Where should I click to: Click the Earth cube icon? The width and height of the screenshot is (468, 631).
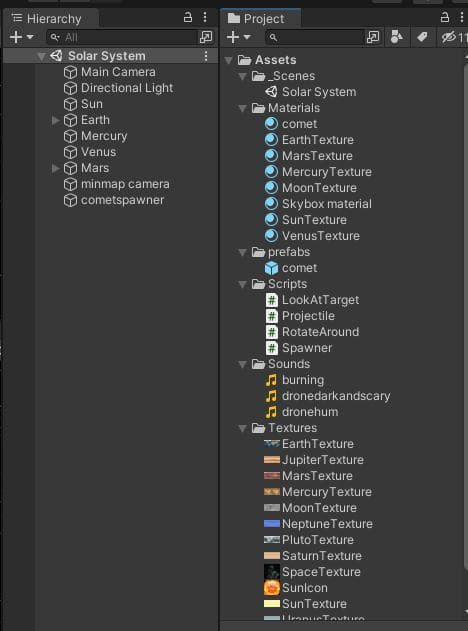[70, 120]
